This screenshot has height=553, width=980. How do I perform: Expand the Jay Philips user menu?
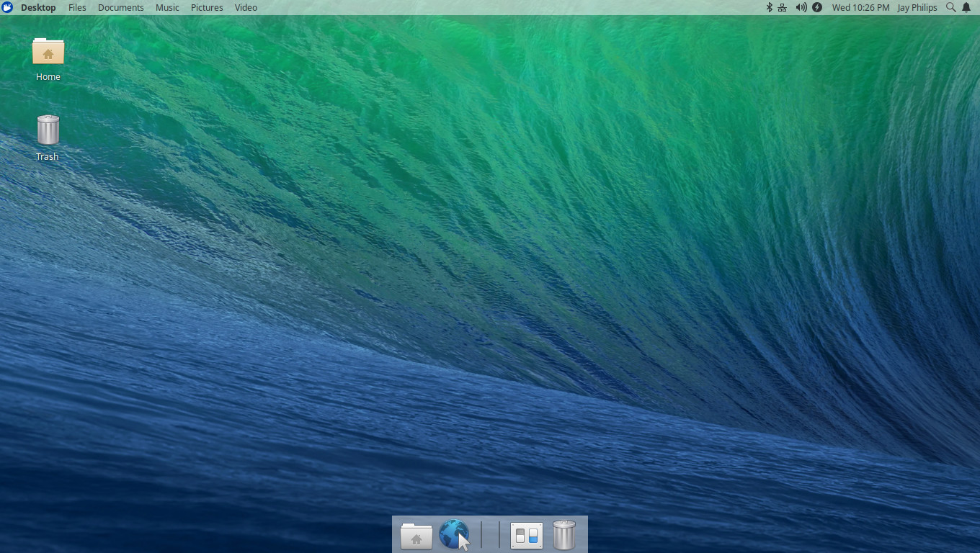click(x=917, y=7)
